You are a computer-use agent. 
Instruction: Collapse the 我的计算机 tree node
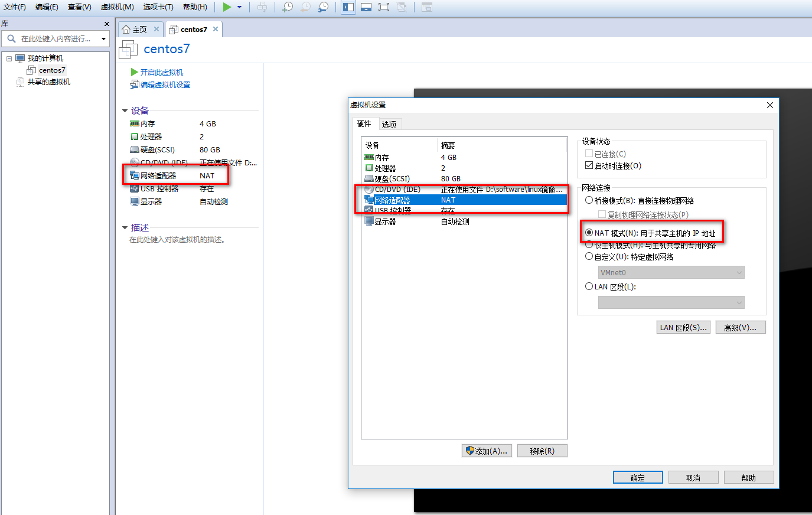[9, 58]
